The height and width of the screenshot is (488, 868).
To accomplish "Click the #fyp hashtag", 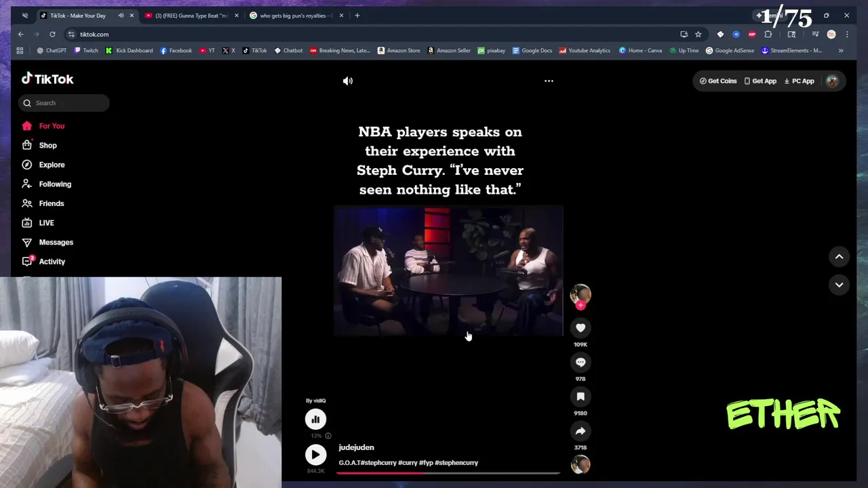I will pyautogui.click(x=426, y=463).
